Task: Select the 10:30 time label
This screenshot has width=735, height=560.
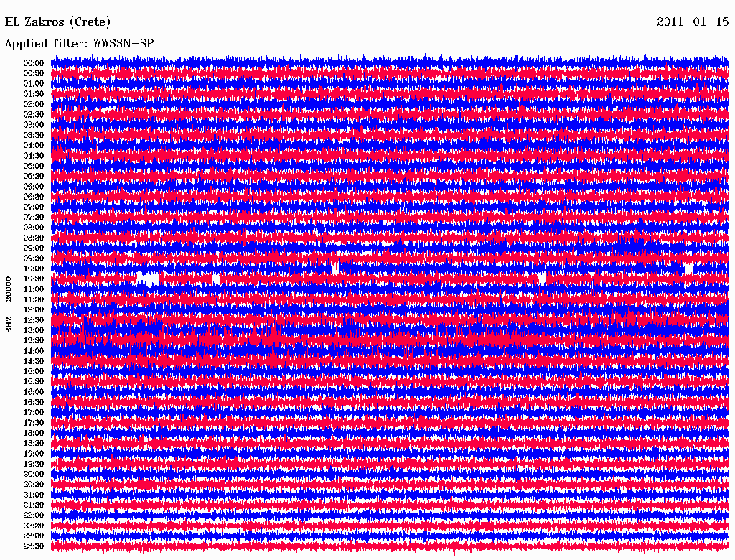Action: click(x=34, y=279)
